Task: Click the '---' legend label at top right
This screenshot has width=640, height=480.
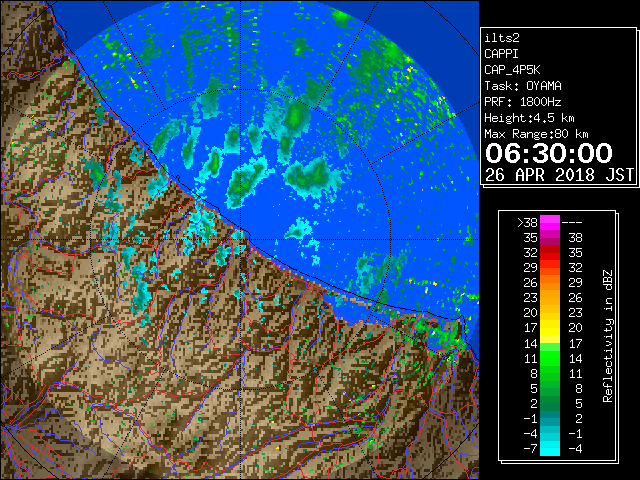Action: pyautogui.click(x=572, y=223)
